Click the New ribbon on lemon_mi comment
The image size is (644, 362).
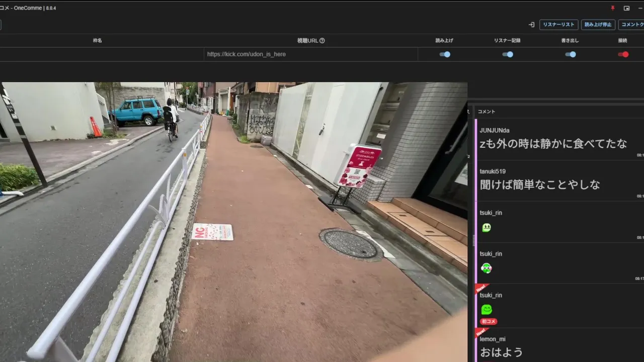pyautogui.click(x=481, y=332)
